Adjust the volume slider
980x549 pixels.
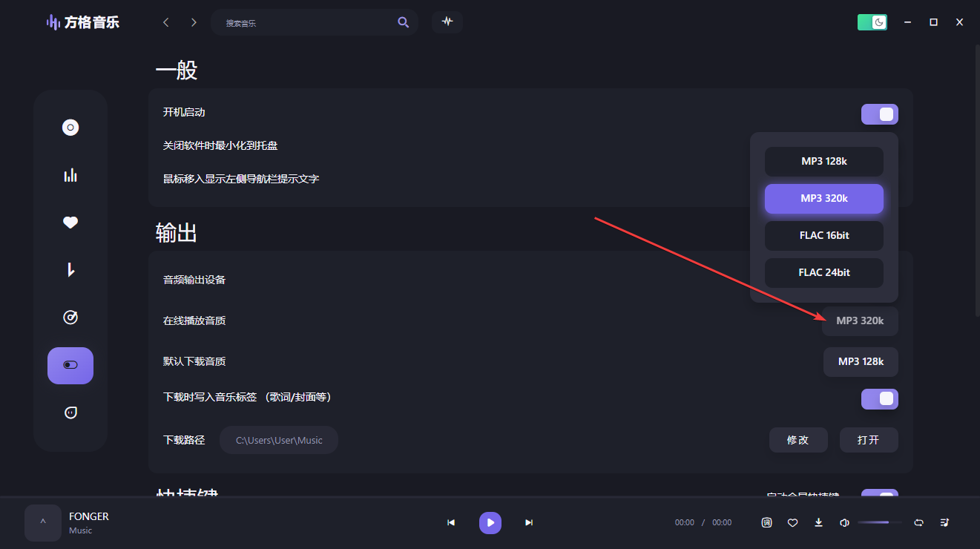coord(879,522)
